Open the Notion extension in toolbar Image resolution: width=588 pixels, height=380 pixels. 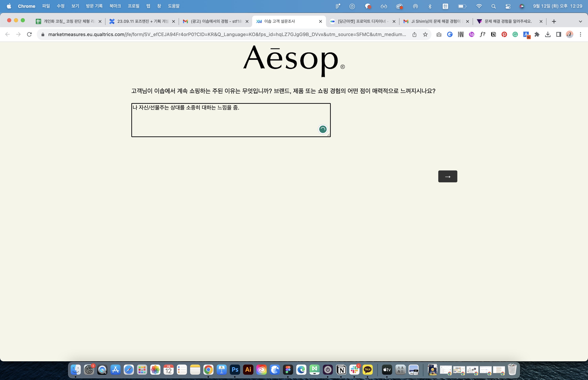[x=493, y=35]
